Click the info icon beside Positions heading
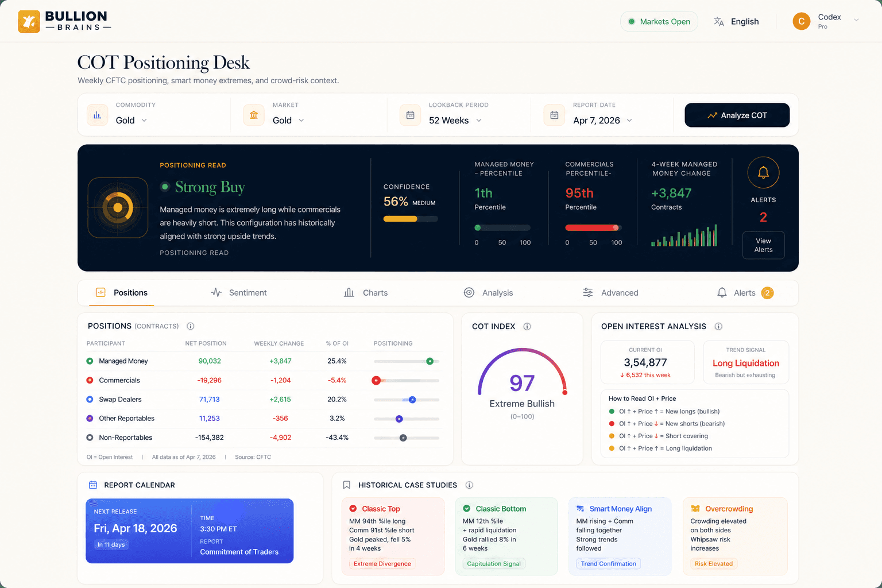Image resolution: width=882 pixels, height=588 pixels. click(191, 326)
